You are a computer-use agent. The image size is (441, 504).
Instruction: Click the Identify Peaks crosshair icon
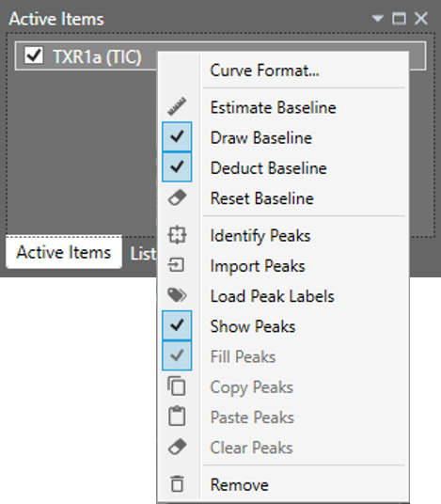(x=177, y=235)
